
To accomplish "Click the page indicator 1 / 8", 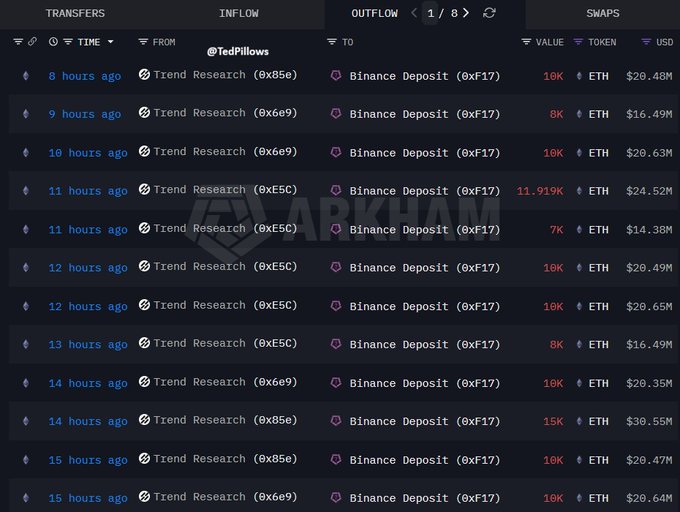I will pyautogui.click(x=442, y=13).
